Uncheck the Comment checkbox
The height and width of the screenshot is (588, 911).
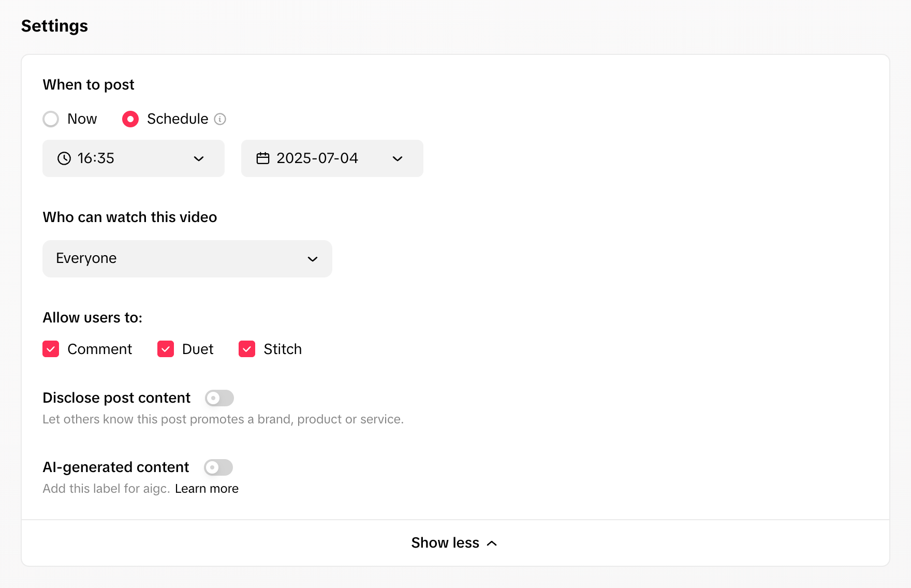(x=51, y=349)
